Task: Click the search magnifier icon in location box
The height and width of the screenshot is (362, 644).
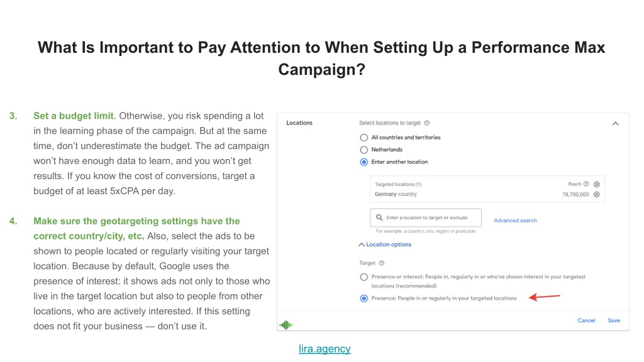Action: click(x=379, y=217)
